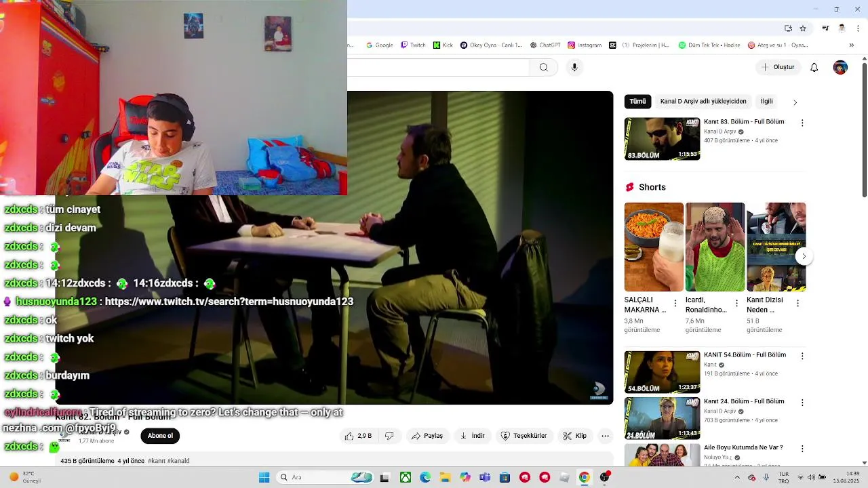868x488 pixels.
Task: Open the Twitch bookmark
Action: [x=413, y=45]
